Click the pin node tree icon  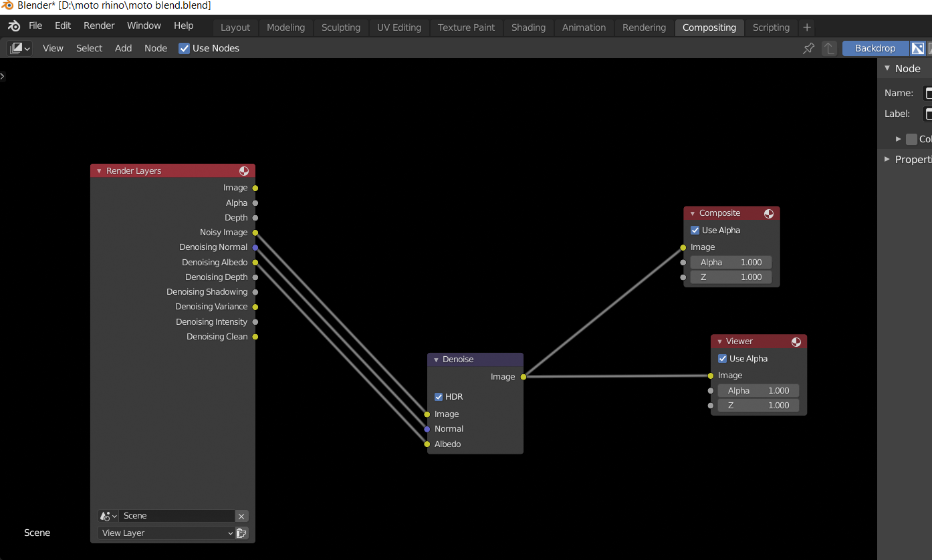[x=808, y=48]
